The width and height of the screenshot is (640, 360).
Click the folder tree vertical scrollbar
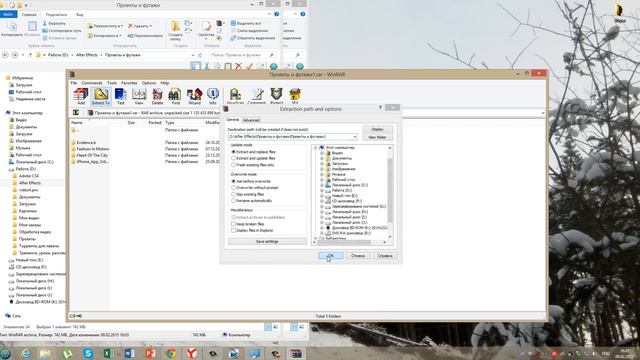click(x=390, y=192)
